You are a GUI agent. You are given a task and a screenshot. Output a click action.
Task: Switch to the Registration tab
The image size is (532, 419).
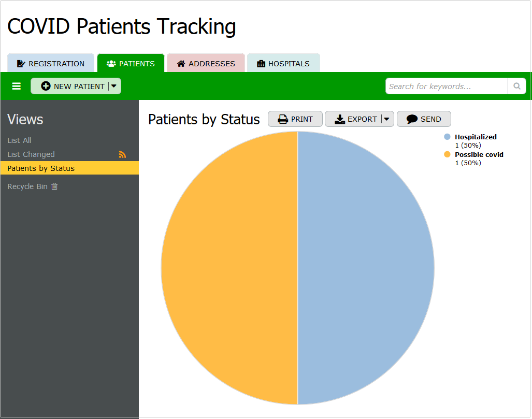[51, 64]
